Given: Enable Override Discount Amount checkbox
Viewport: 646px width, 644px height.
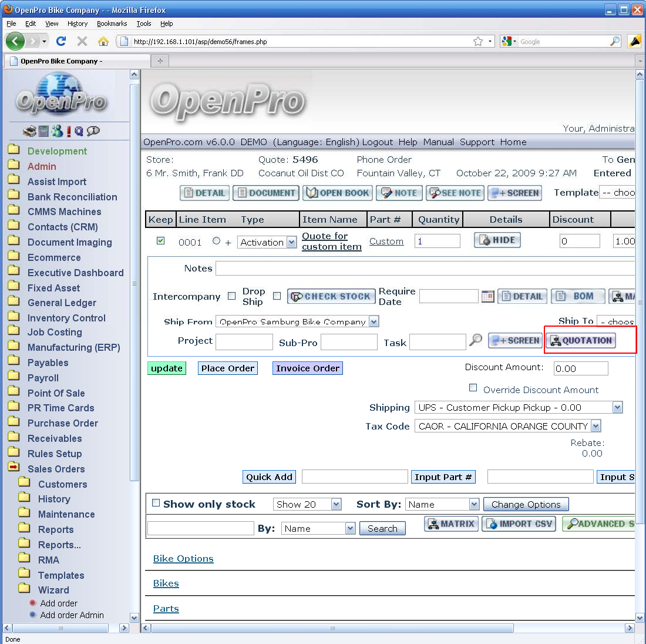Looking at the screenshot, I should tap(473, 388).
